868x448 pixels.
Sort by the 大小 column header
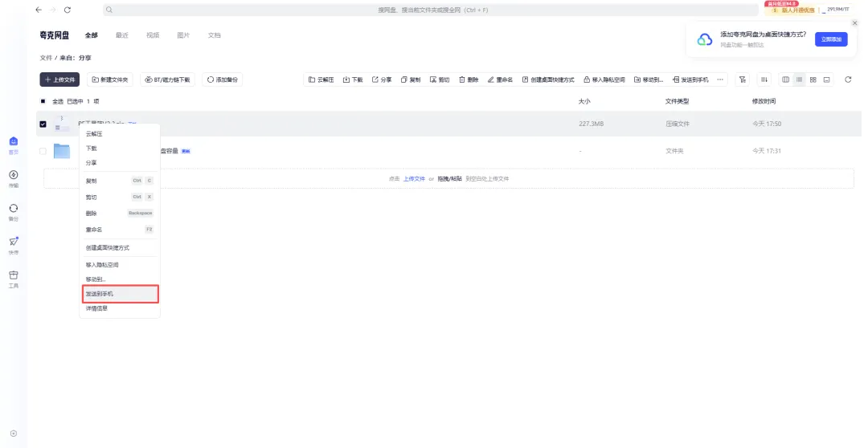tap(584, 101)
